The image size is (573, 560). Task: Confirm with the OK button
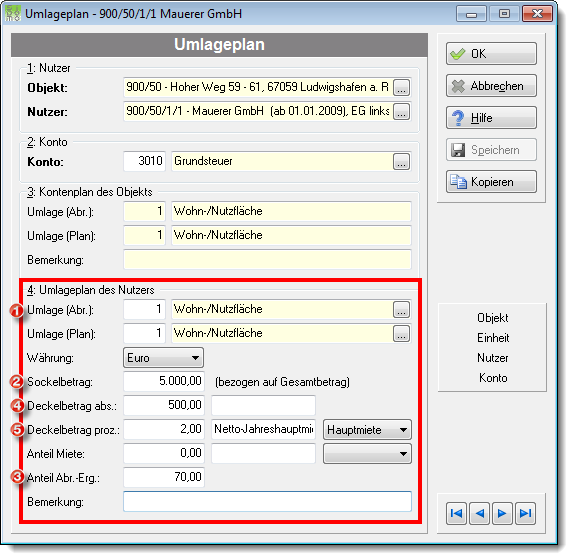[491, 54]
